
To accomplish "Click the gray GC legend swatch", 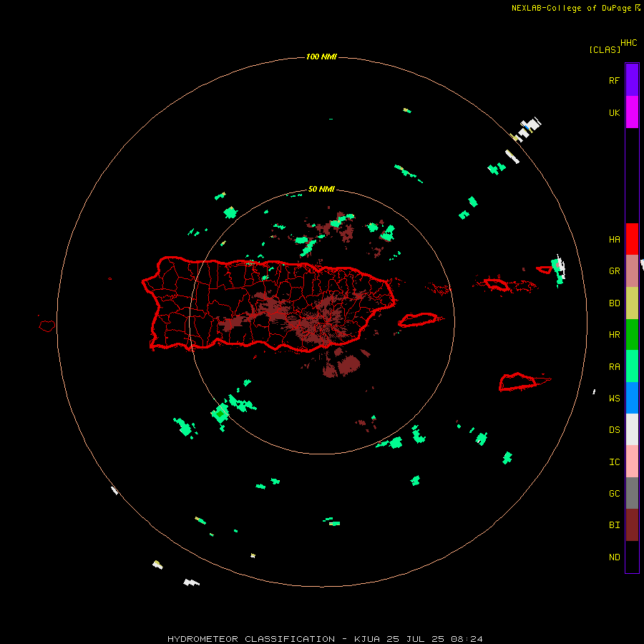I will point(632,493).
